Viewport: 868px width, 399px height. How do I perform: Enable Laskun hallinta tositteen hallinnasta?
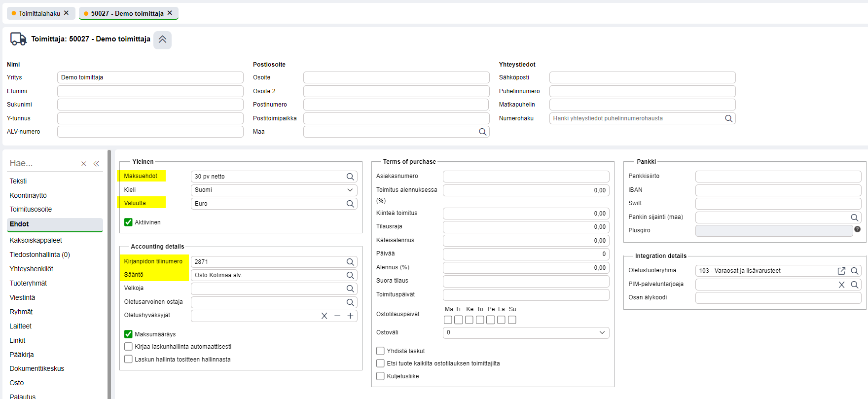[128, 360]
